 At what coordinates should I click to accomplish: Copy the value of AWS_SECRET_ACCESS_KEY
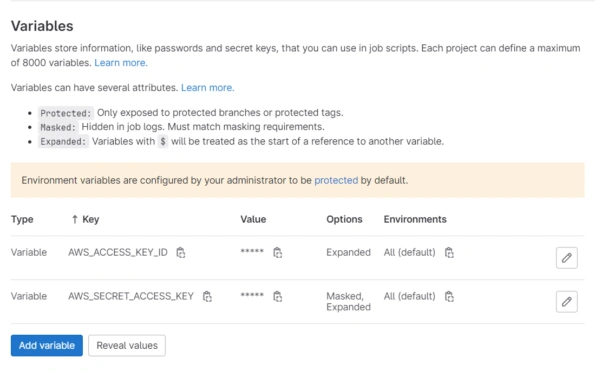coord(277,296)
